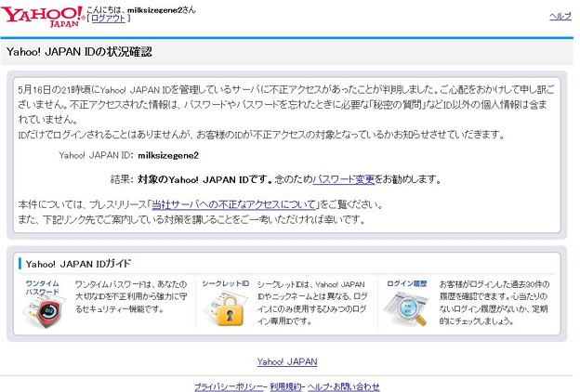Click the one-time password description text
Viewport: 580px width, 392px height.
(x=131, y=296)
